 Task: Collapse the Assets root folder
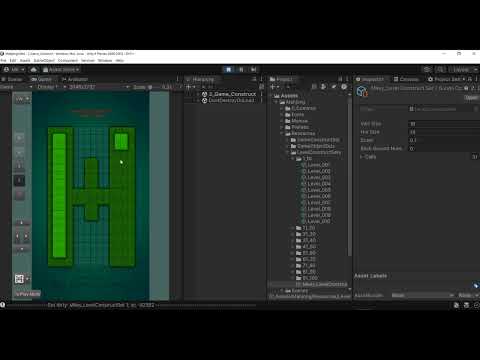[272, 96]
